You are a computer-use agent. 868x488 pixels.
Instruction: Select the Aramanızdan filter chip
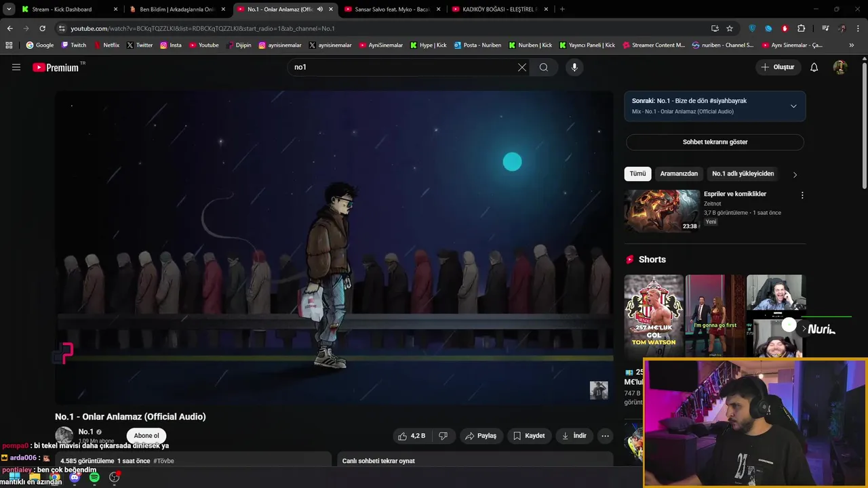pyautogui.click(x=679, y=174)
